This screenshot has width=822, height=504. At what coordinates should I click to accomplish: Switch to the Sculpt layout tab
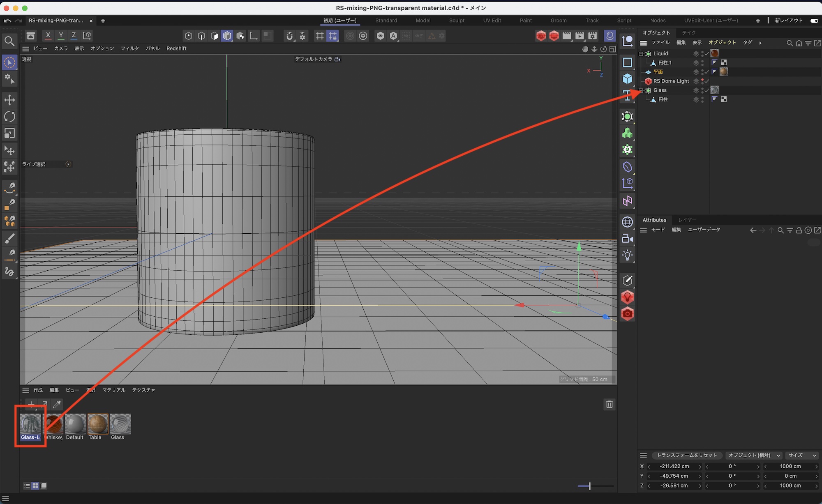(x=457, y=21)
